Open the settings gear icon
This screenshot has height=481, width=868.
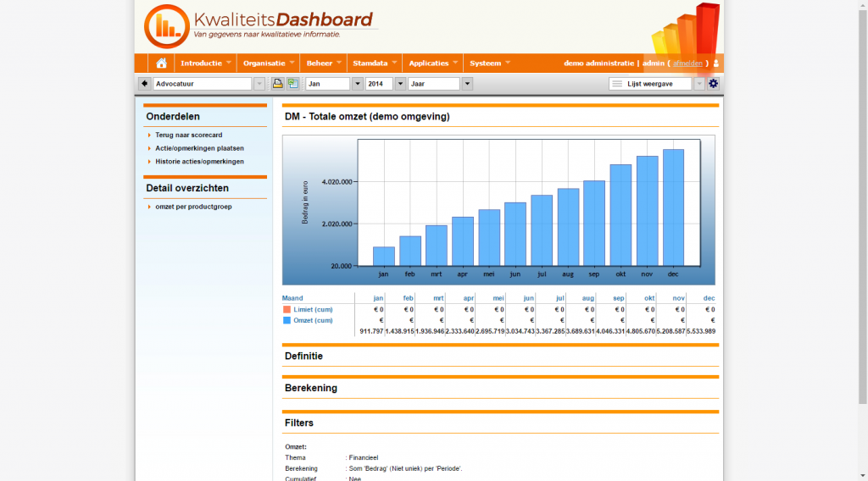tap(713, 84)
